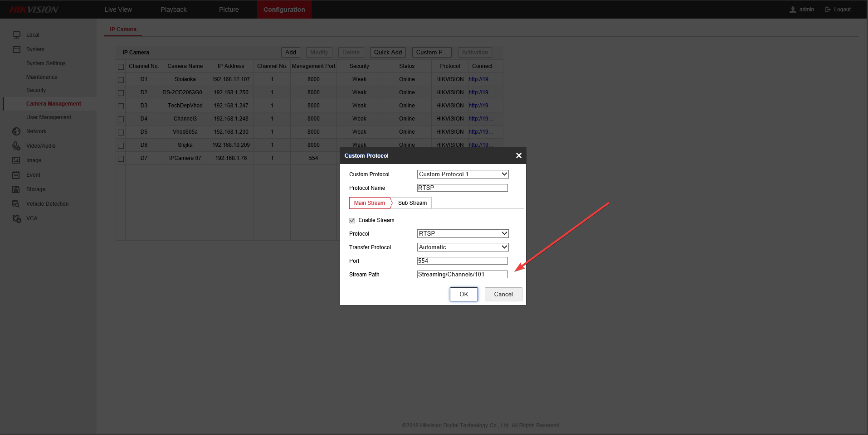The image size is (868, 435).
Task: Open the D5 Vhod605a connect link
Action: tap(481, 132)
